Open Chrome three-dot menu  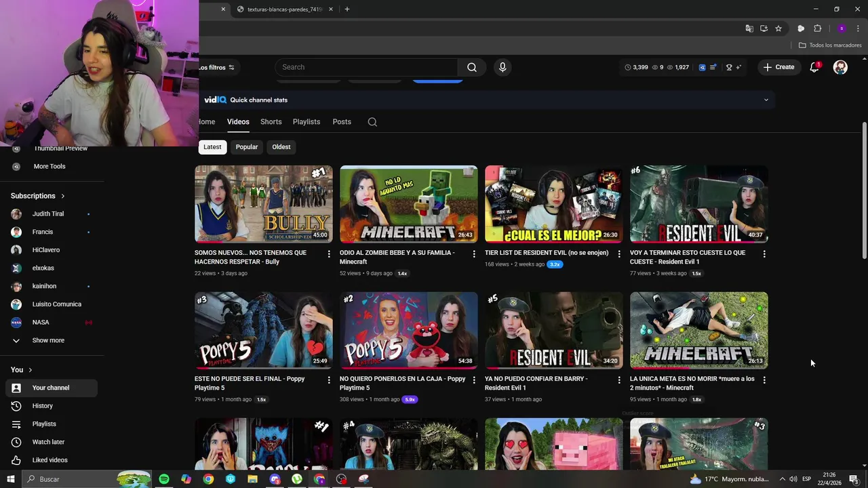pos(858,28)
